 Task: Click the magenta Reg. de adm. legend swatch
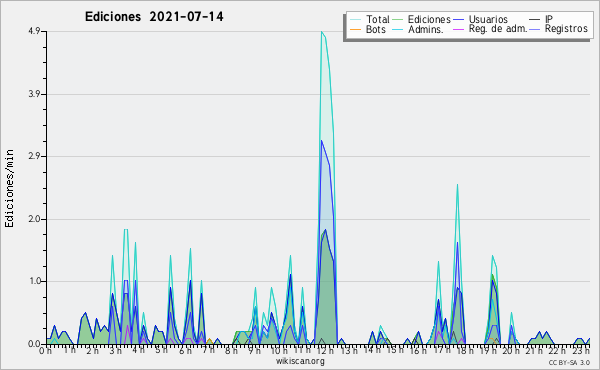pos(458,29)
